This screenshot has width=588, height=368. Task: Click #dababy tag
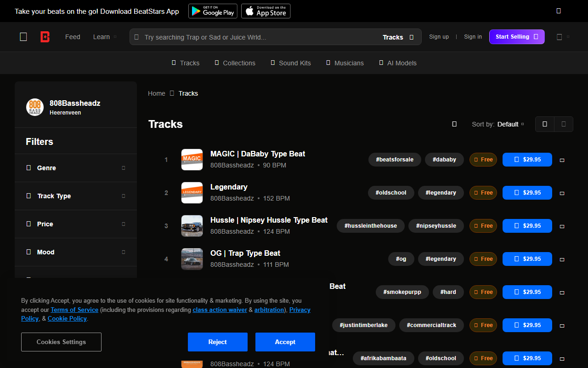coord(444,160)
